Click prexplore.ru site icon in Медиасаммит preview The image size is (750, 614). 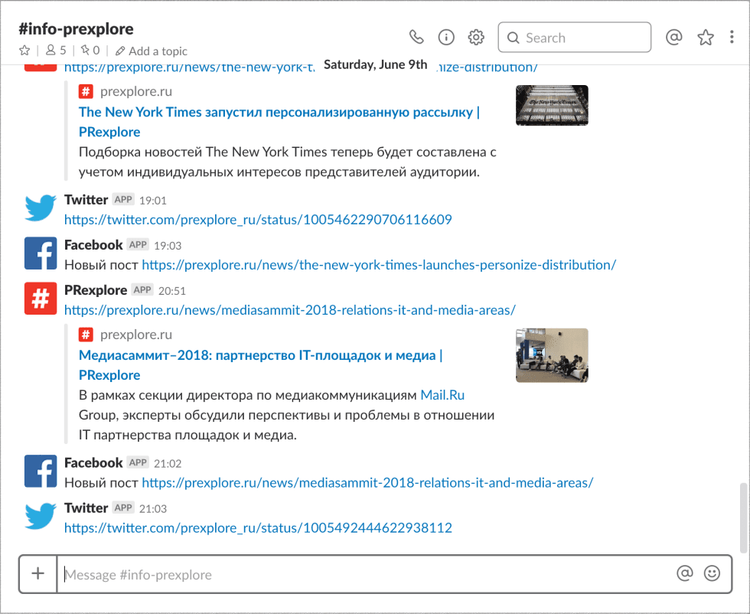[x=86, y=334]
